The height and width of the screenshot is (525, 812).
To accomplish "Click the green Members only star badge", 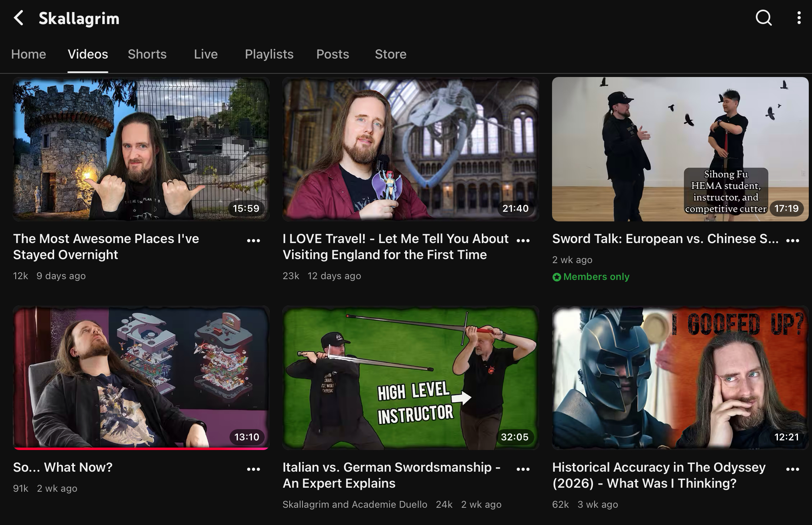I will (x=556, y=277).
